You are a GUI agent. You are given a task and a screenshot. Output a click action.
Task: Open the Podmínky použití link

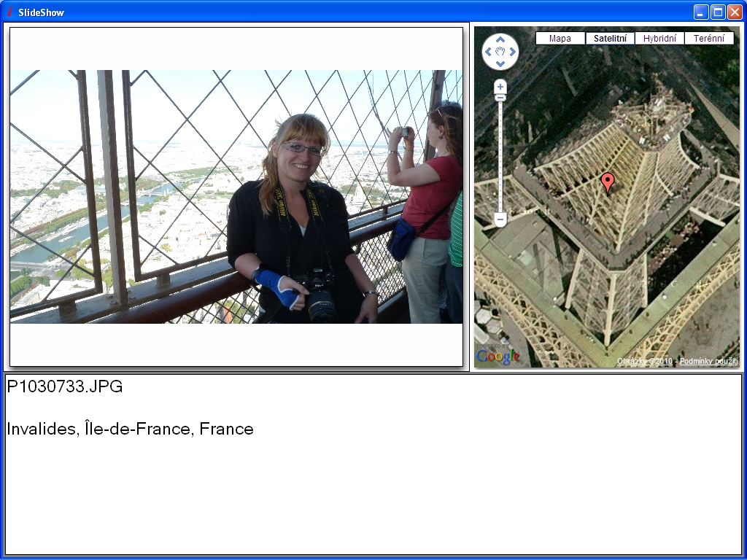[708, 362]
